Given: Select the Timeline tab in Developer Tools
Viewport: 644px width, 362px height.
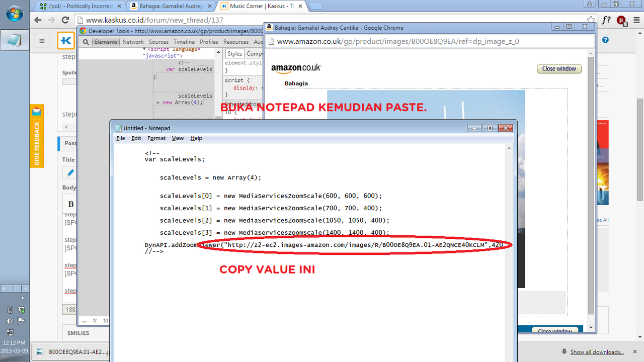Looking at the screenshot, I should [184, 42].
